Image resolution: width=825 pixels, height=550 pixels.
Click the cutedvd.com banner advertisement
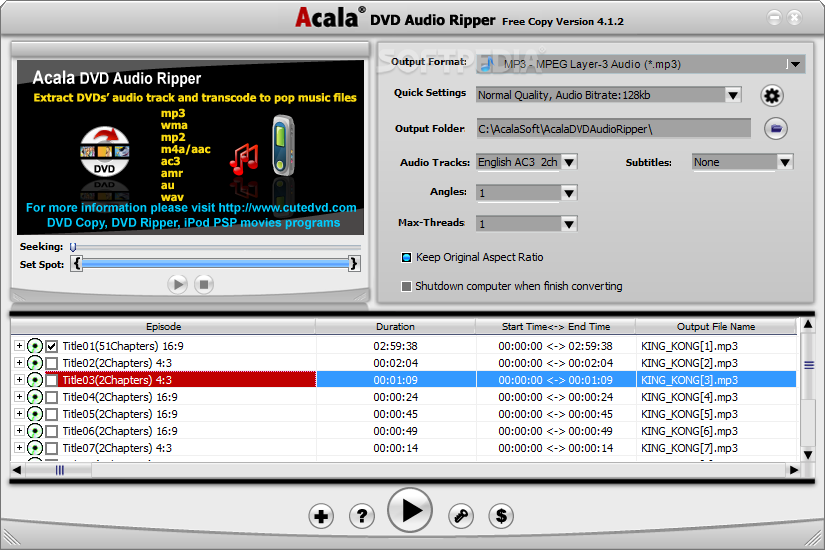click(x=190, y=147)
